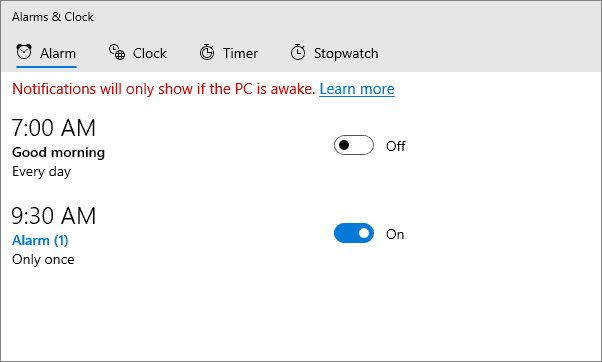This screenshot has height=362, width=602.
Task: Click the world clock globe icon
Action: (117, 52)
